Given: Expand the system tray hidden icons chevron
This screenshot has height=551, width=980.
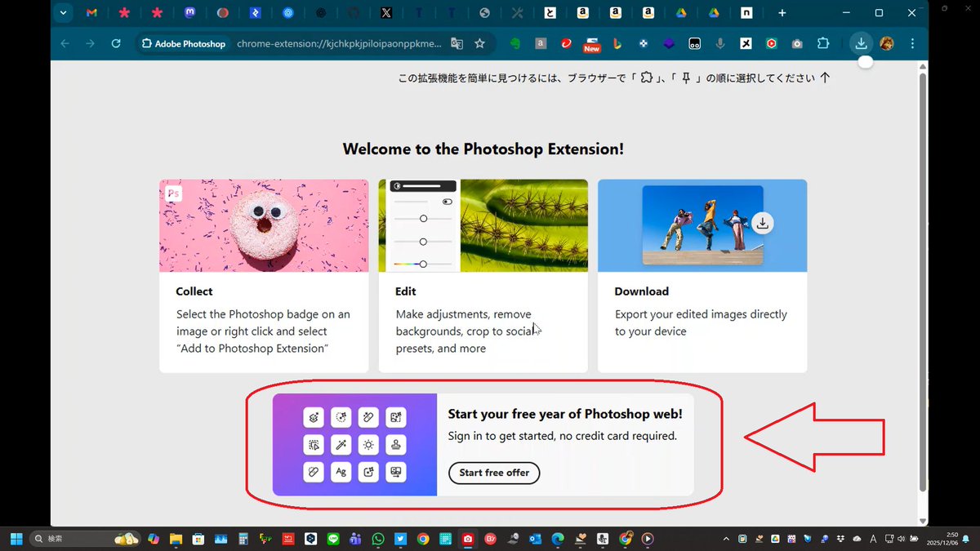Looking at the screenshot, I should [x=725, y=539].
